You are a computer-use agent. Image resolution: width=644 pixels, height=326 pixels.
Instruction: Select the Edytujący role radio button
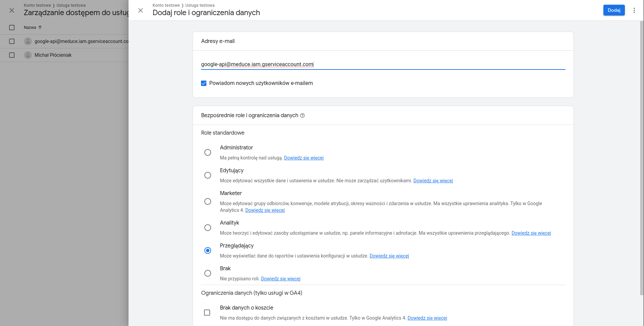[208, 175]
